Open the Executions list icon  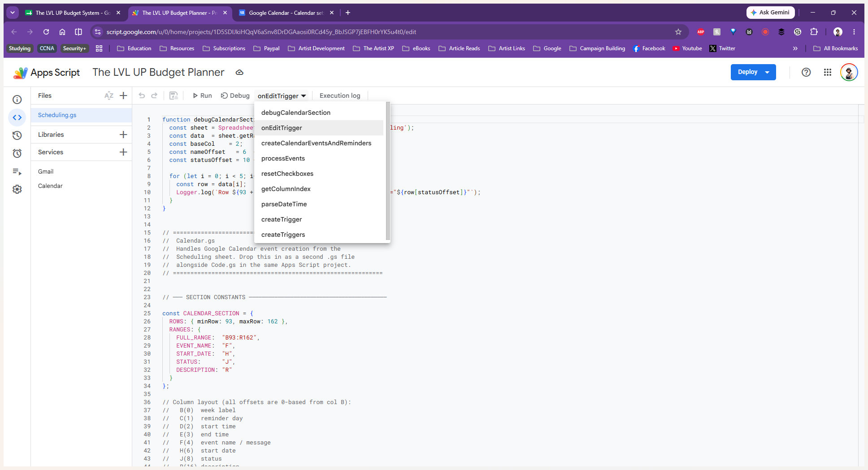[17, 171]
